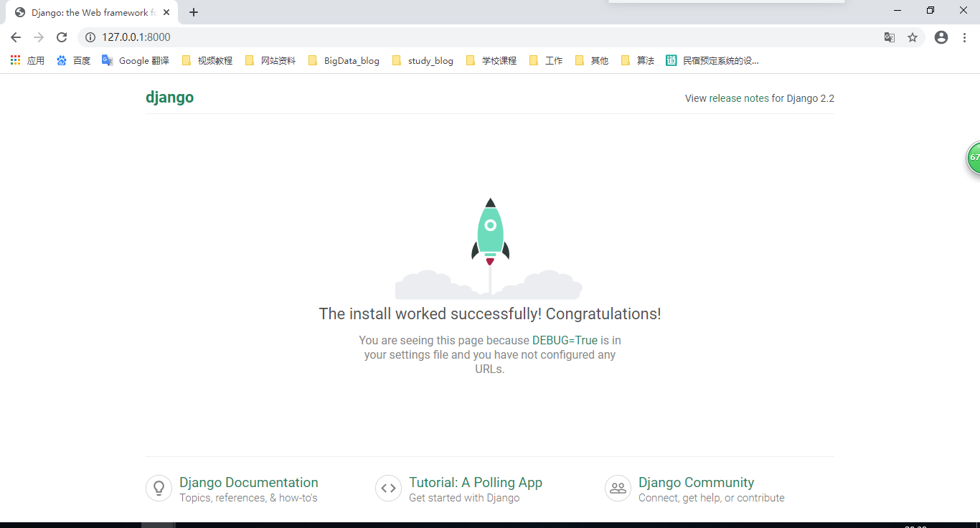The width and height of the screenshot is (980, 528).
Task: Restore down the Chrome window
Action: (930, 10)
